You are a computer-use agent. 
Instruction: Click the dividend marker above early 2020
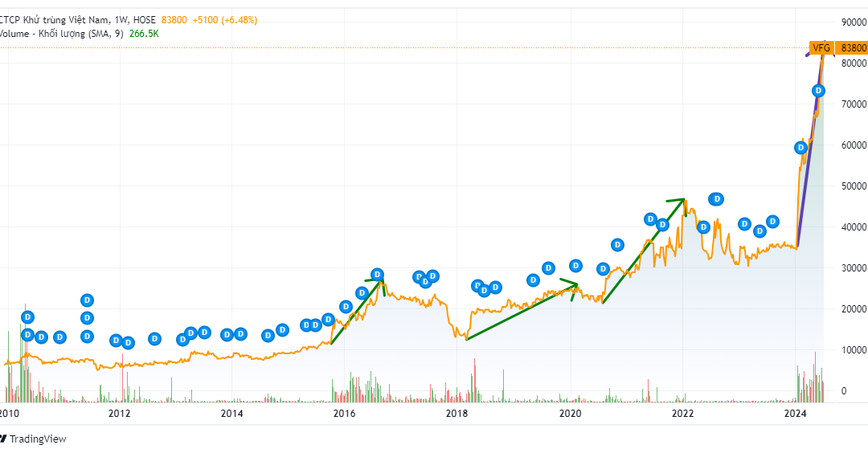(575, 266)
